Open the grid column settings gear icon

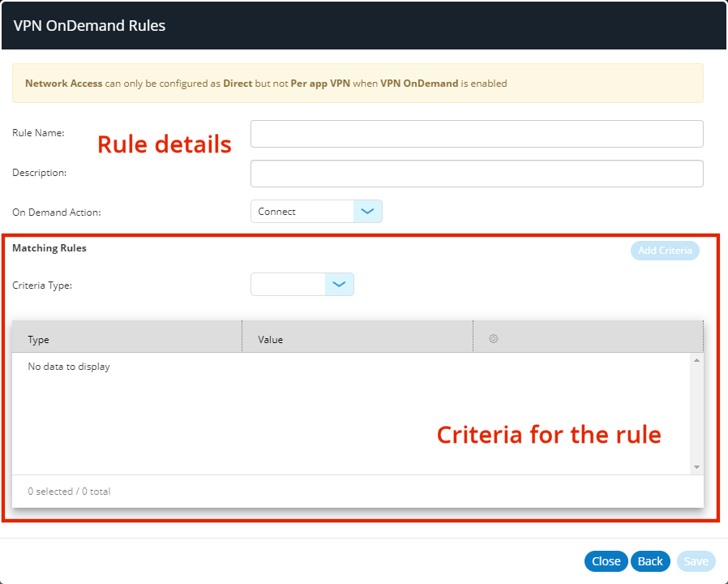493,339
